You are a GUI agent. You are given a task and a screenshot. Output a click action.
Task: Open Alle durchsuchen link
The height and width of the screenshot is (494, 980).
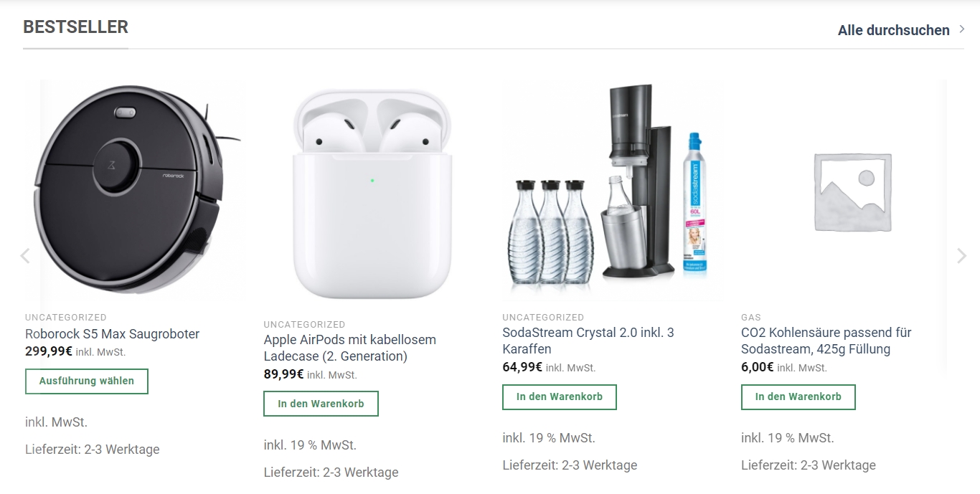[894, 30]
